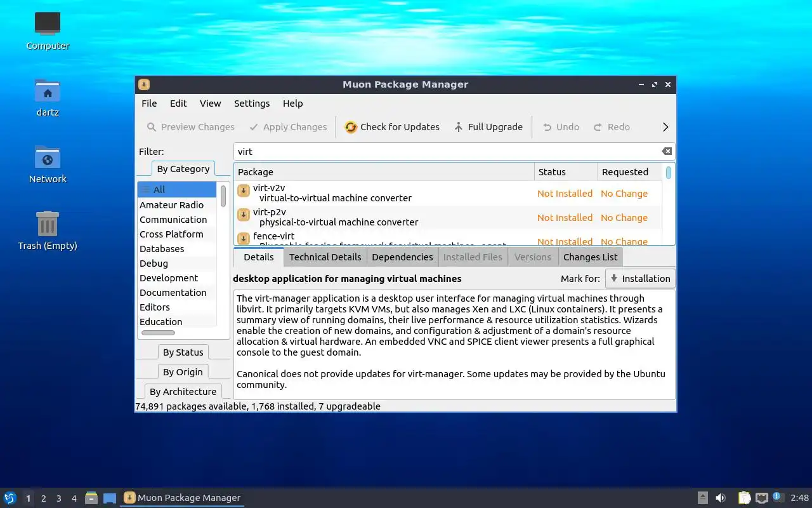This screenshot has height=508, width=812.
Task: Select the Development category
Action: [177, 278]
